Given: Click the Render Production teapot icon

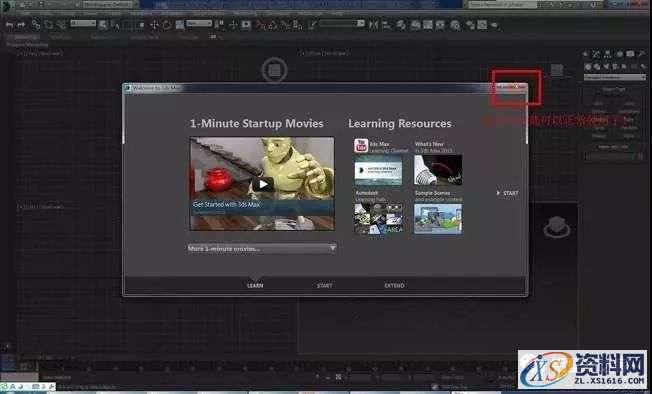Looking at the screenshot, I should point(494,25).
